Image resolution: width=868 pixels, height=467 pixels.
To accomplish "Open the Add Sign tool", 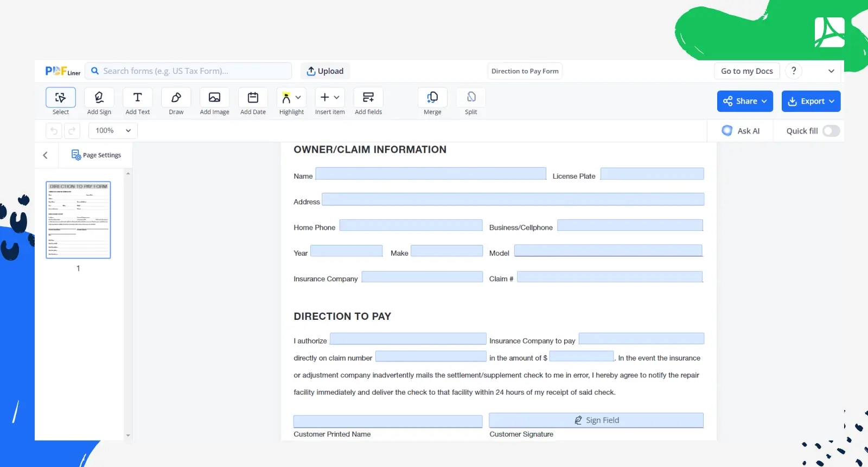I will (99, 102).
